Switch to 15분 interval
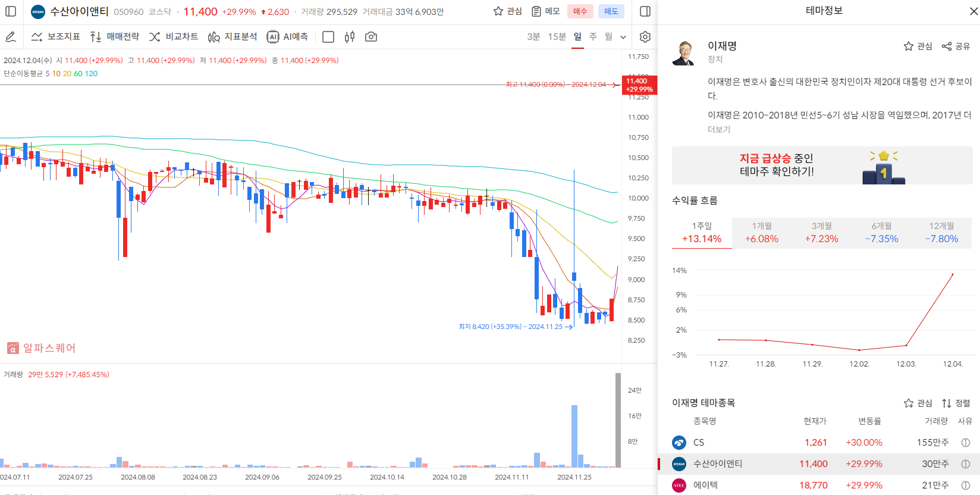The image size is (980, 495). point(557,37)
